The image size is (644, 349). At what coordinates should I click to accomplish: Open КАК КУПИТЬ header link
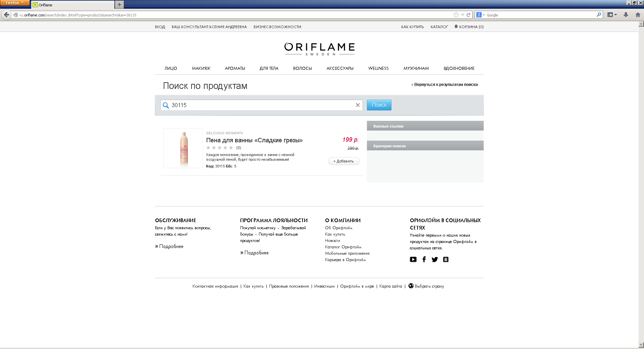coord(413,27)
